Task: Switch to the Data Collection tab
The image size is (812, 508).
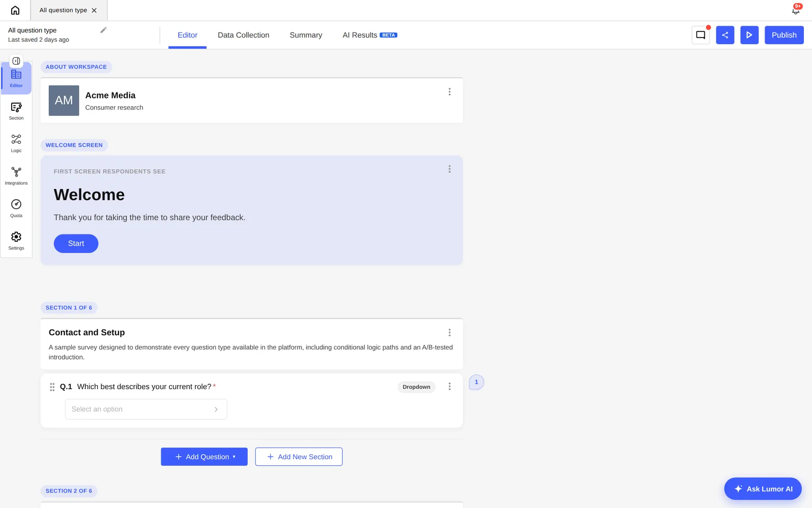Action: (244, 35)
